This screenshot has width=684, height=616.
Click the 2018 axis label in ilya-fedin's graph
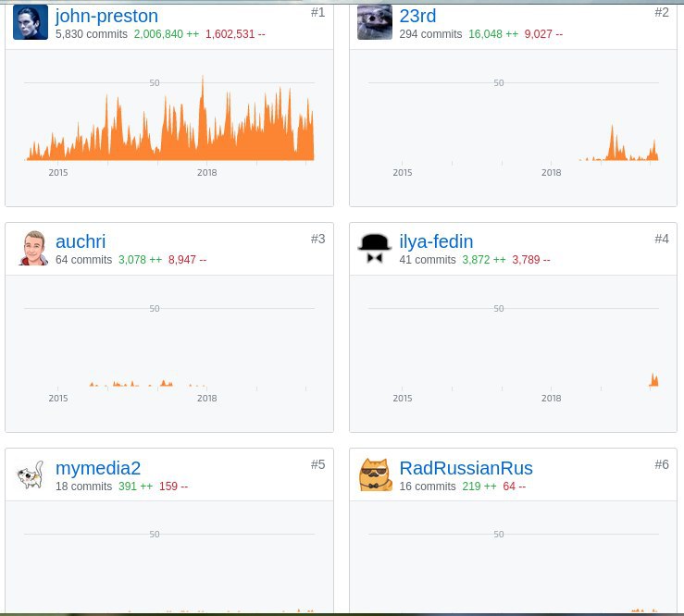point(551,399)
